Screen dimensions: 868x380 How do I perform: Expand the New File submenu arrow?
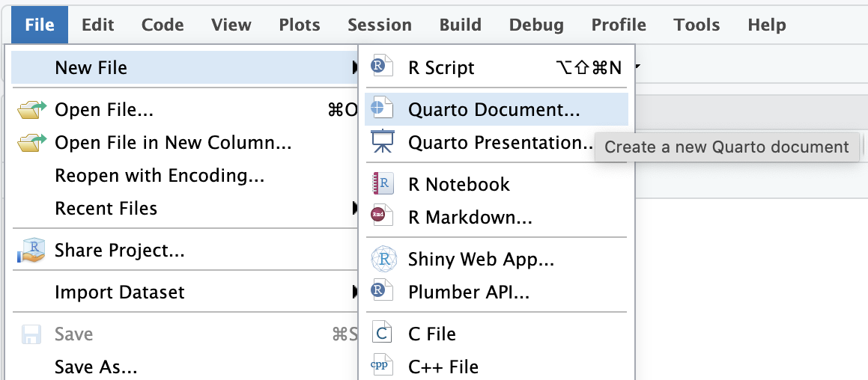coord(353,68)
